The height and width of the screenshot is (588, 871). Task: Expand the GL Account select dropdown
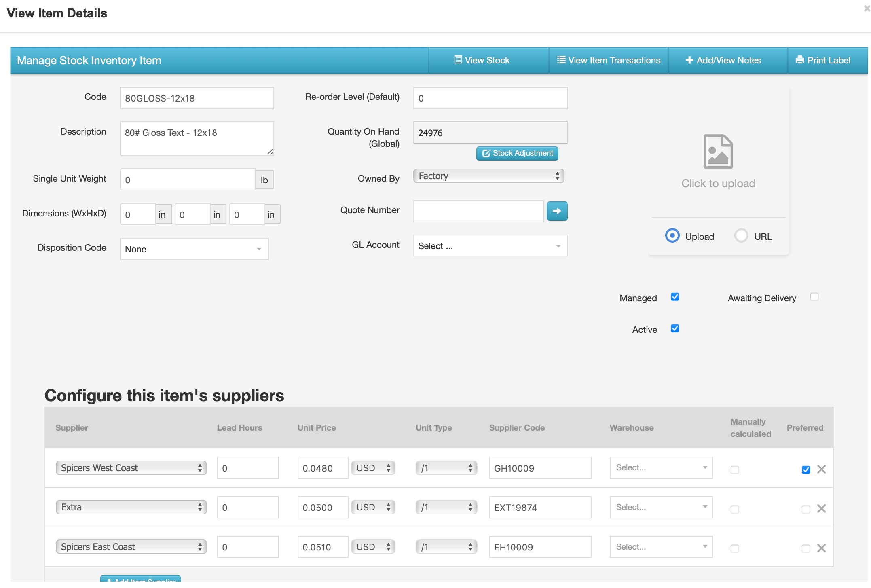(490, 246)
